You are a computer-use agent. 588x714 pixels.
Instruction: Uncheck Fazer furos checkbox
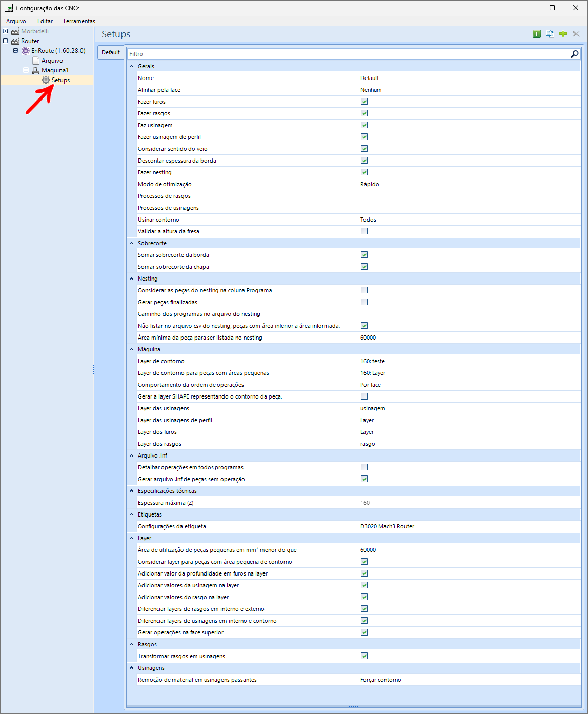coord(364,101)
